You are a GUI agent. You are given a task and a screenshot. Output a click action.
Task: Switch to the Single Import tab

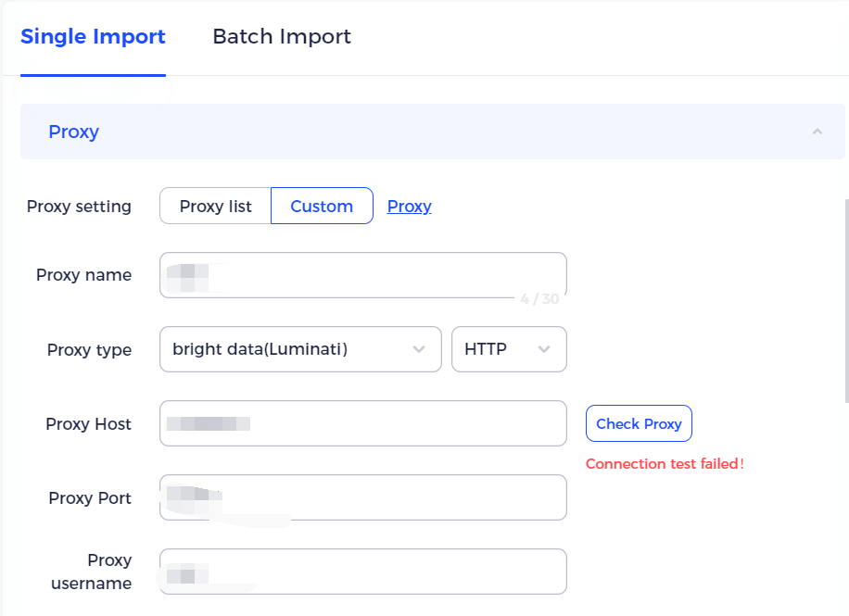(x=93, y=37)
